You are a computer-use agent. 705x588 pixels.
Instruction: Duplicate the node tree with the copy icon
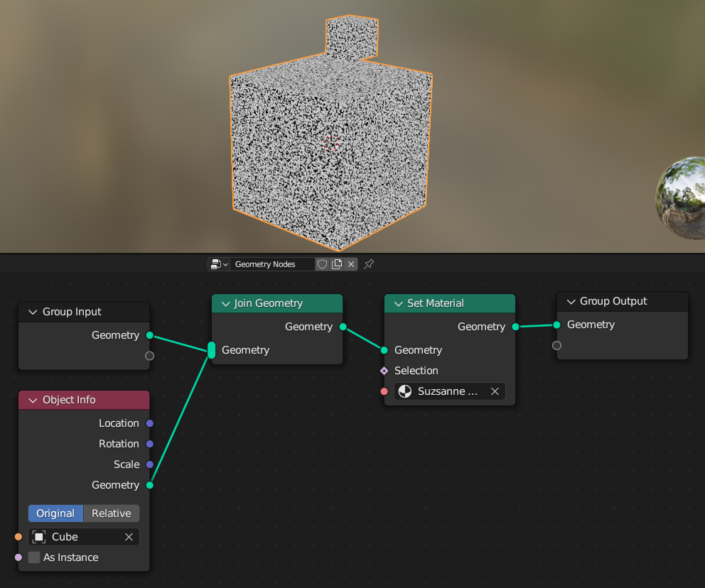coord(337,264)
